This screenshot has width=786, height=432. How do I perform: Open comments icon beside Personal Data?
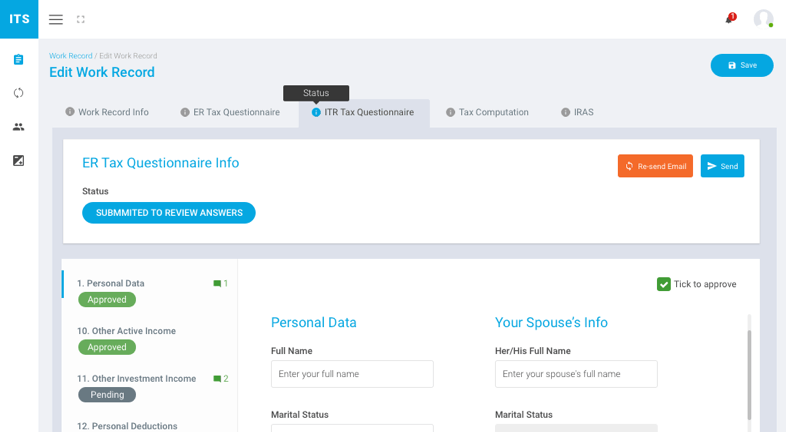(x=217, y=284)
